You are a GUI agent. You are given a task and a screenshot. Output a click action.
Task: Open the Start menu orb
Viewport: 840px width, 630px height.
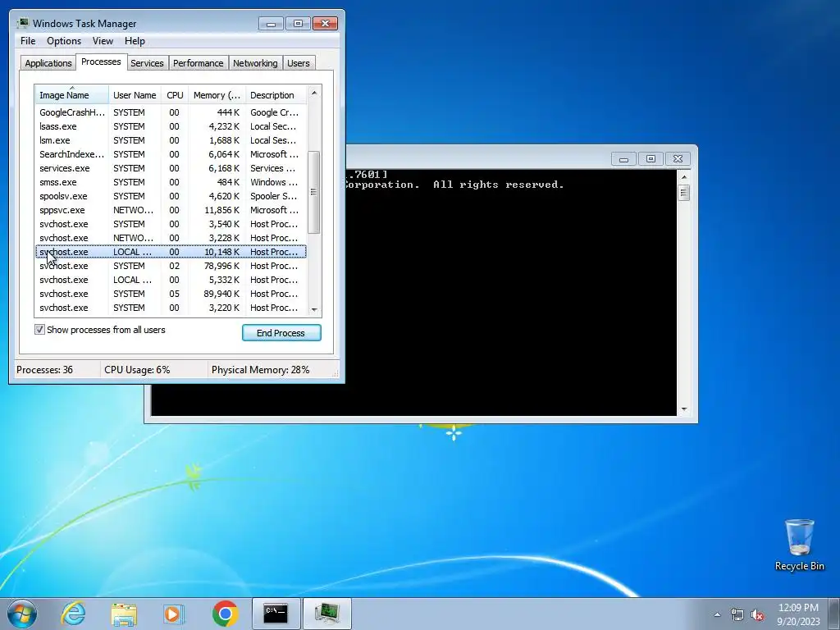[22, 614]
